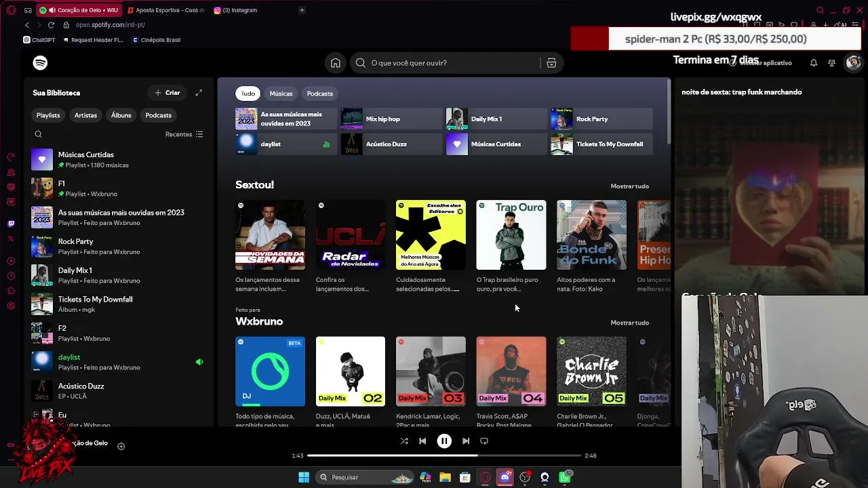Viewport: 868px width, 488px height.
Task: Open the Browse icon beside search bar
Action: 551,63
